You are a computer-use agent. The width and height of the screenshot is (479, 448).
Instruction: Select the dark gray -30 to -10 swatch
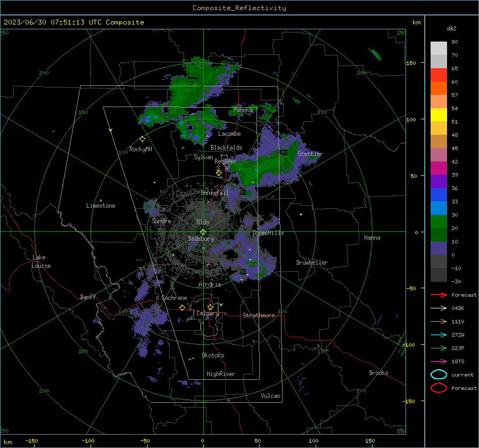coord(439,275)
